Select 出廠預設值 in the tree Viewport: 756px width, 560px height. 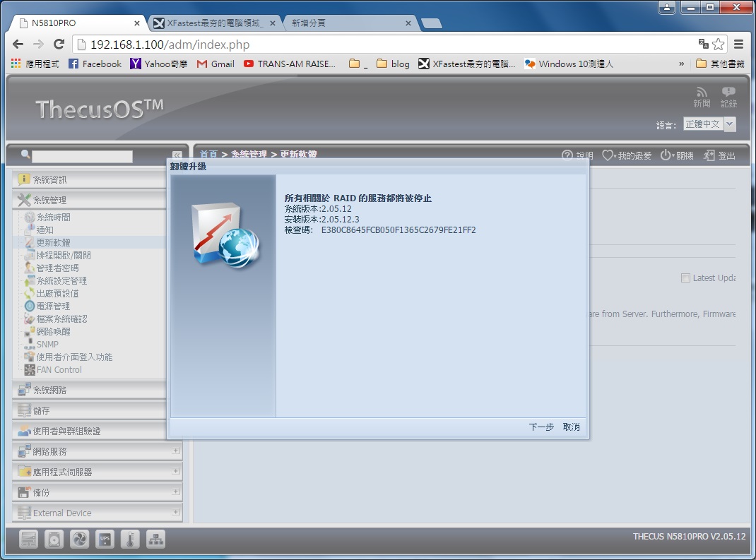(57, 294)
